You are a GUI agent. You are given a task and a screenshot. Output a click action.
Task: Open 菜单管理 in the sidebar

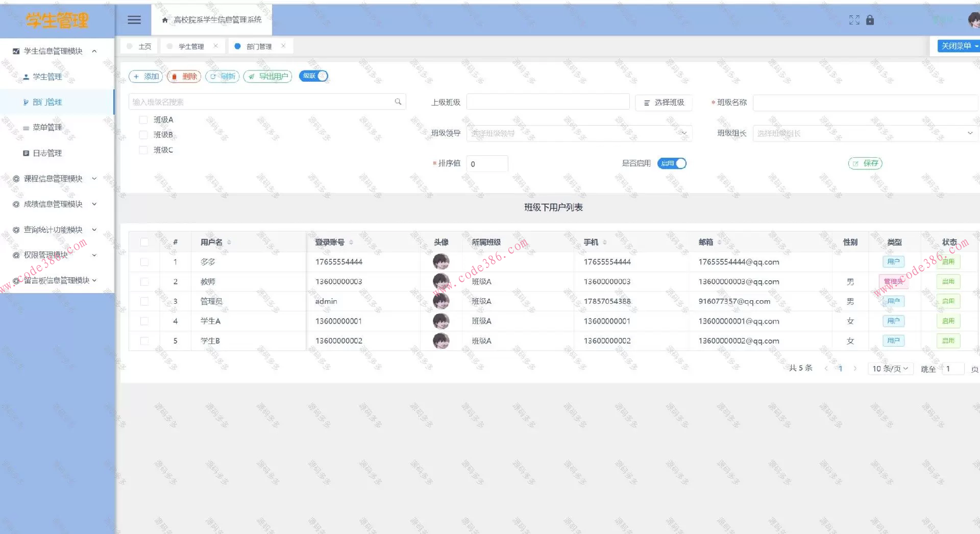(57, 128)
